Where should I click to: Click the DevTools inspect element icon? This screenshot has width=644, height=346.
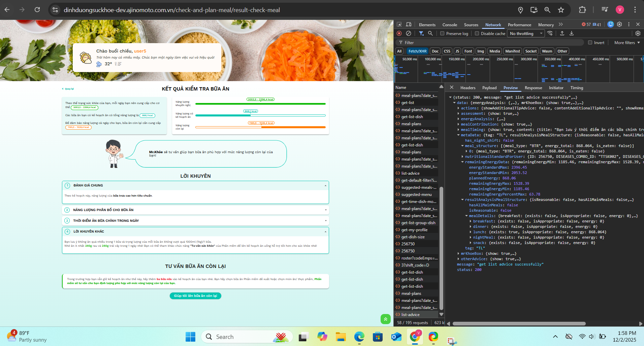(x=399, y=25)
